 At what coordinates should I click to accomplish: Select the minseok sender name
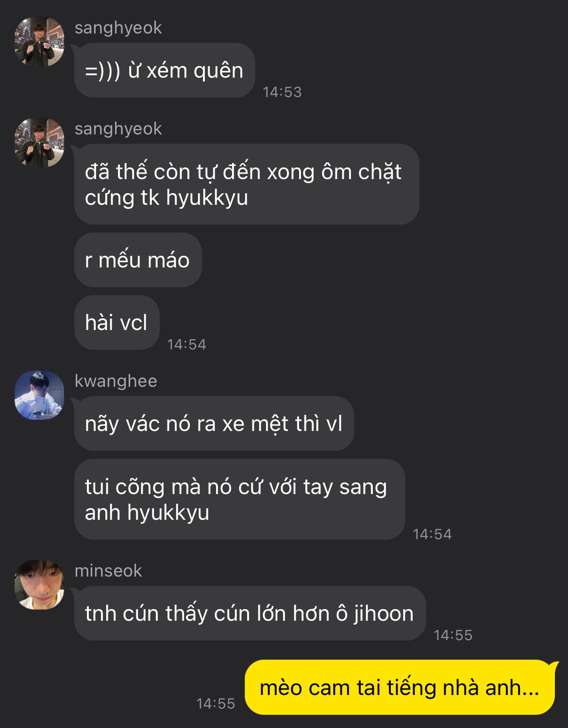pos(108,571)
